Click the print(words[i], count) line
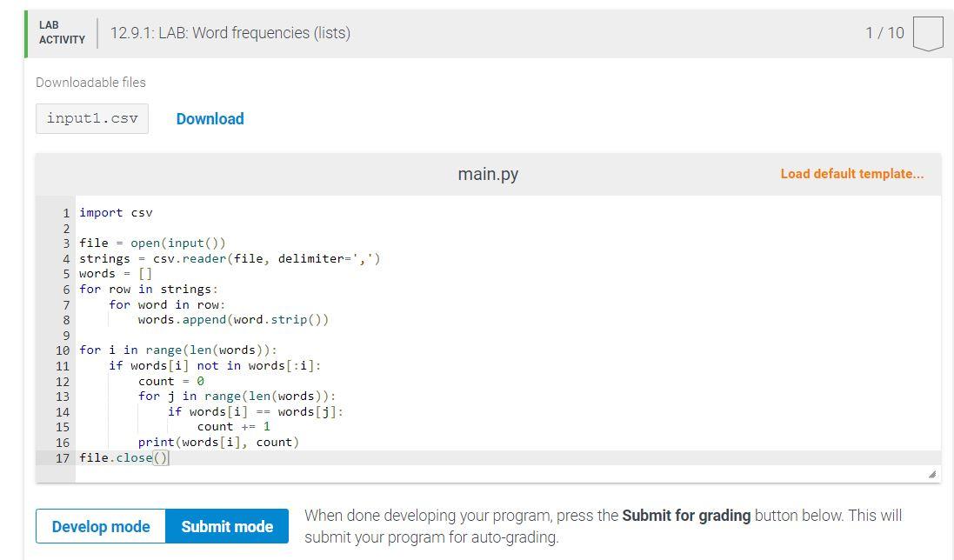954x560 pixels. [217, 443]
